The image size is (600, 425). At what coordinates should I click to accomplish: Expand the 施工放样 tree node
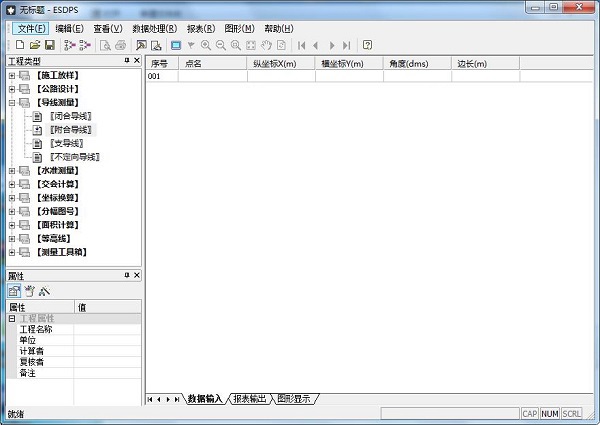point(12,75)
